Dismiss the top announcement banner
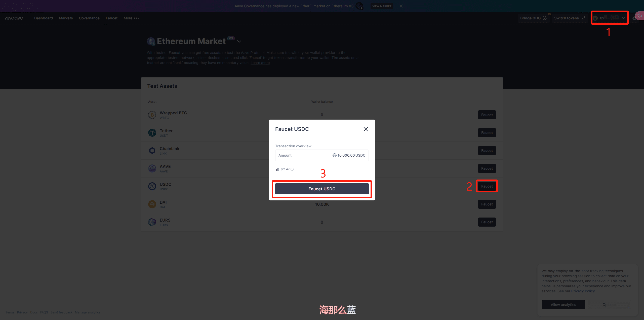This screenshot has width=644, height=320. (x=401, y=6)
